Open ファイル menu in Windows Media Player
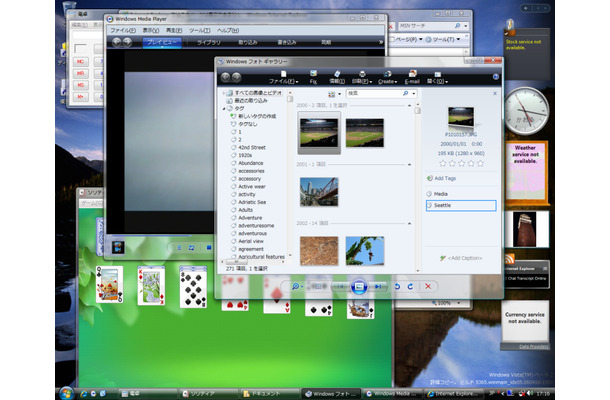 click(123, 30)
